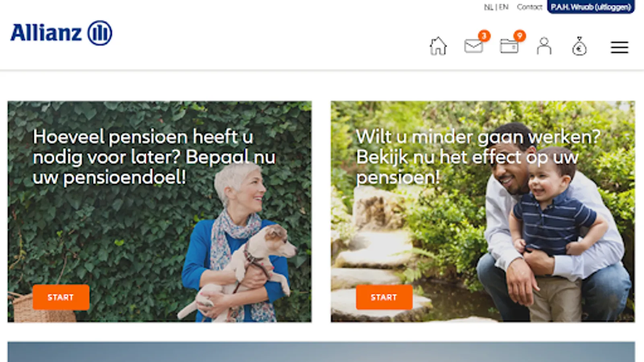Click the orange 3 badge on mail
644x362 pixels.
(x=484, y=36)
